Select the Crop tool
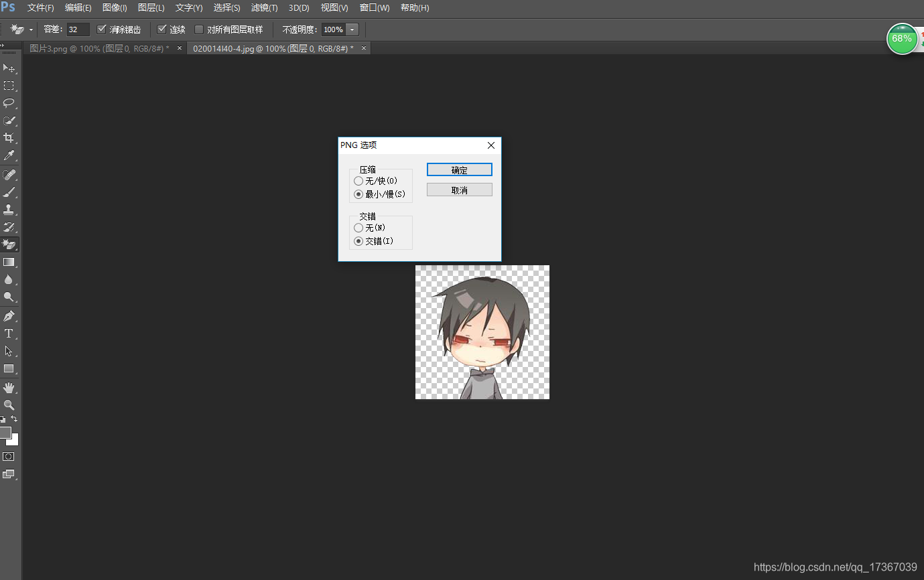The width and height of the screenshot is (924, 580). pyautogui.click(x=9, y=137)
